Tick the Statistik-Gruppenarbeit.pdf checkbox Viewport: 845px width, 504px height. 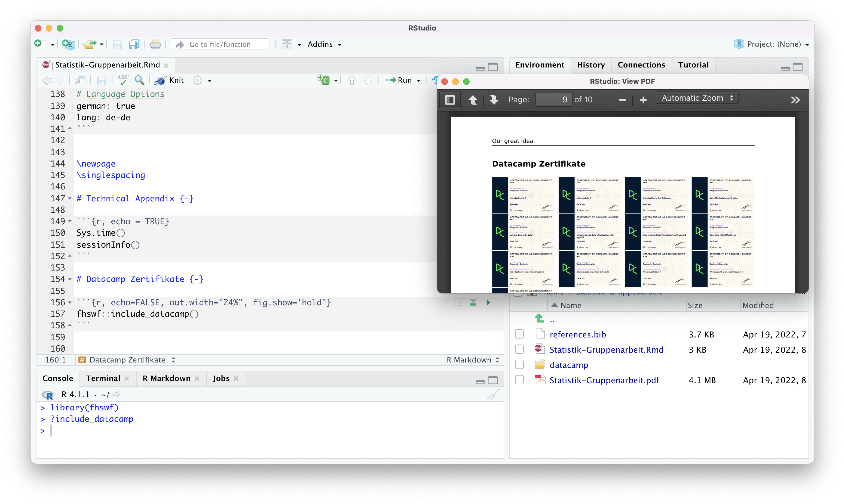(519, 380)
